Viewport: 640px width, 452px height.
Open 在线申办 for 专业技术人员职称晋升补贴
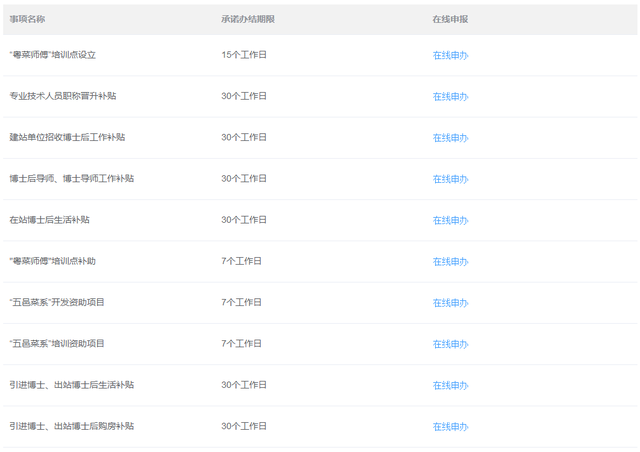coord(450,96)
